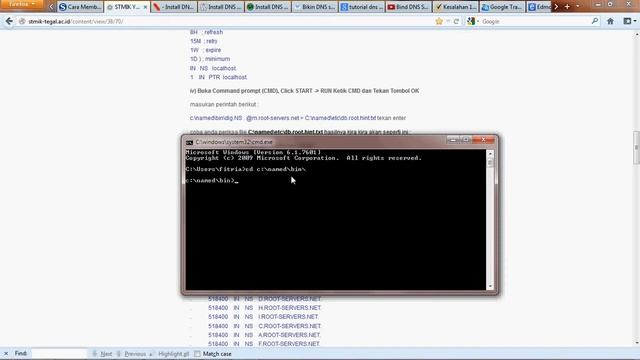Open a new tab with the plus button

(x=567, y=7)
